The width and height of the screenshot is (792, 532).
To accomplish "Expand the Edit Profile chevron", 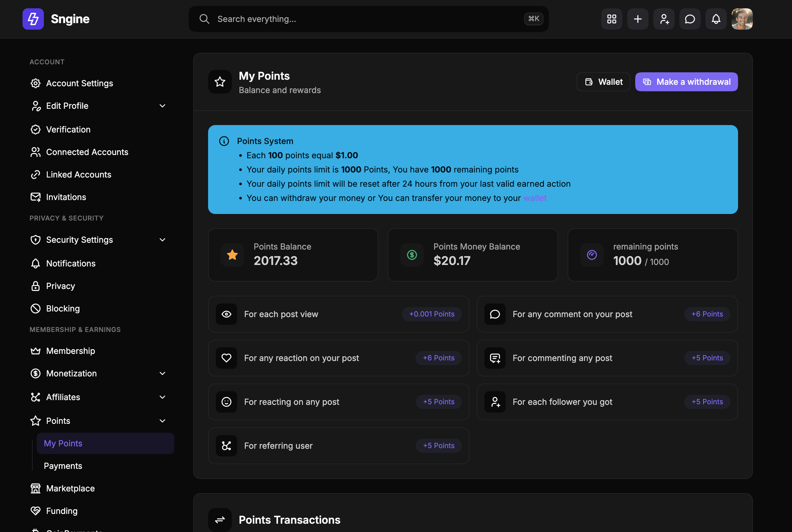I will [x=162, y=106].
